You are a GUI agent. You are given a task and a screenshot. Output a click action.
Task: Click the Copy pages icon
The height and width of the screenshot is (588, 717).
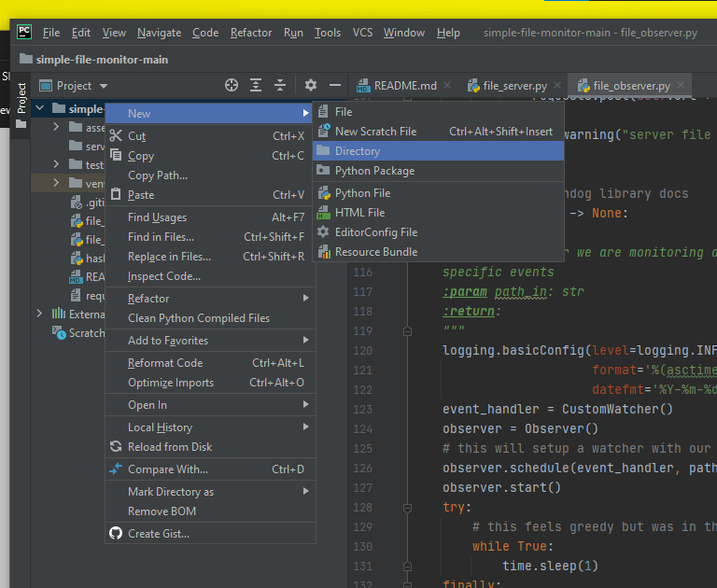click(x=116, y=155)
